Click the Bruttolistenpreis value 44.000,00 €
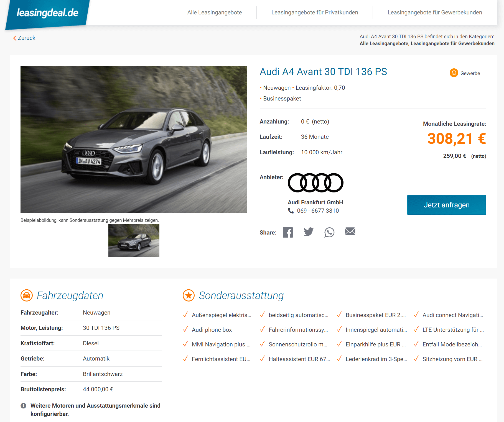Image resolution: width=504 pixels, height=422 pixels. [98, 389]
